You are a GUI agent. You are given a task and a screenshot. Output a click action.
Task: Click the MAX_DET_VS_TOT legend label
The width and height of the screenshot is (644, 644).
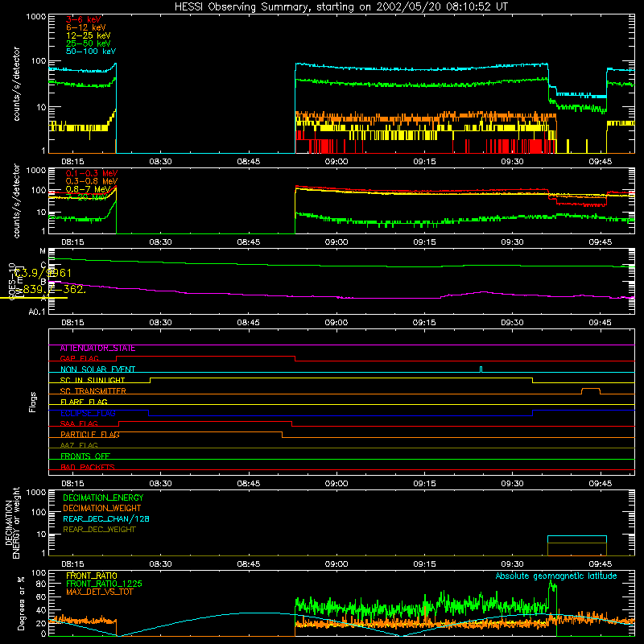99,592
